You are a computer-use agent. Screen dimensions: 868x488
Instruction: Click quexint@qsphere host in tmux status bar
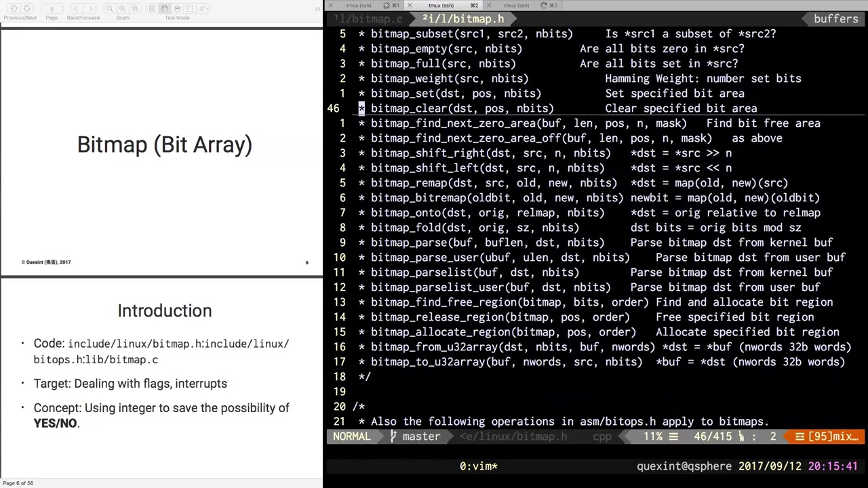tap(684, 466)
